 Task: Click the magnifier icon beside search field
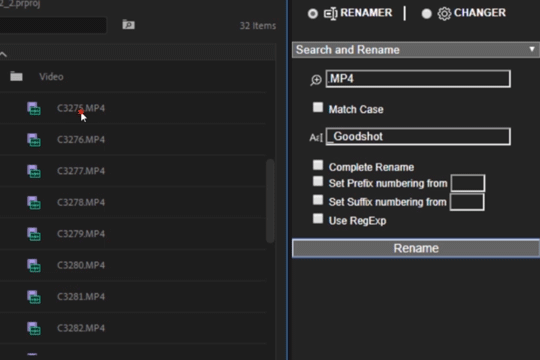316,80
